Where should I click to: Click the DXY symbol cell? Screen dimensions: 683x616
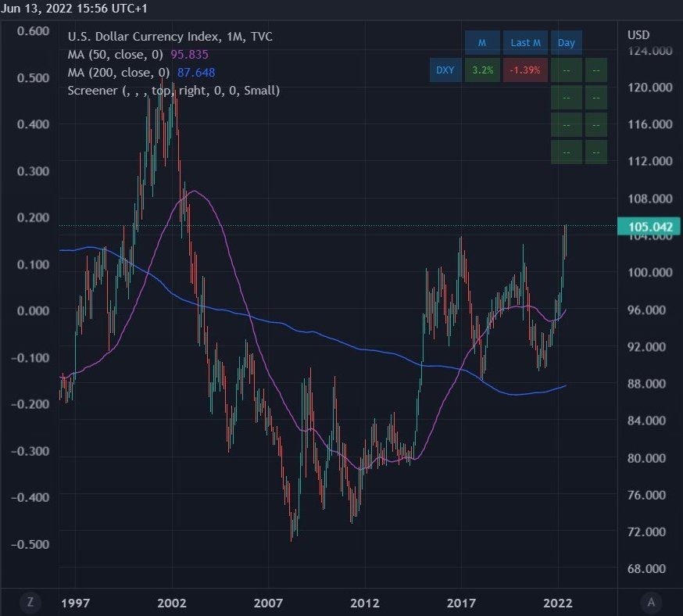pyautogui.click(x=445, y=70)
